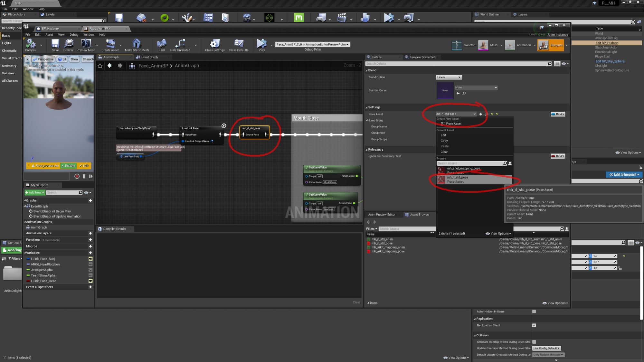The height and width of the screenshot is (362, 644).
Task: Toggle Actor Hidden In Game checkbox
Action: 534,311
